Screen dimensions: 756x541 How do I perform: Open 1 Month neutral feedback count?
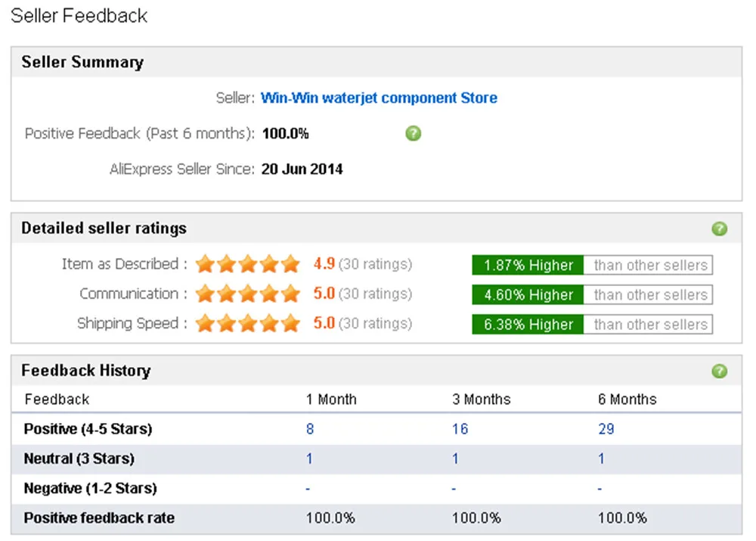coord(309,459)
